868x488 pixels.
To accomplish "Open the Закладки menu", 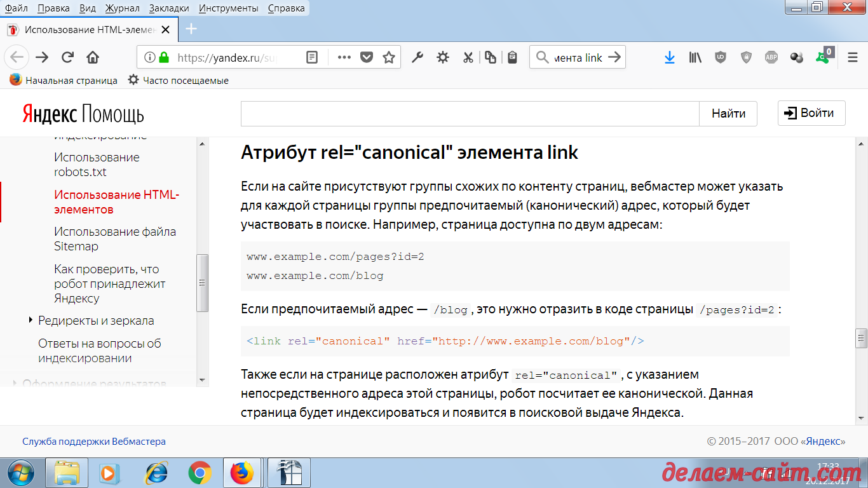I will click(x=169, y=8).
